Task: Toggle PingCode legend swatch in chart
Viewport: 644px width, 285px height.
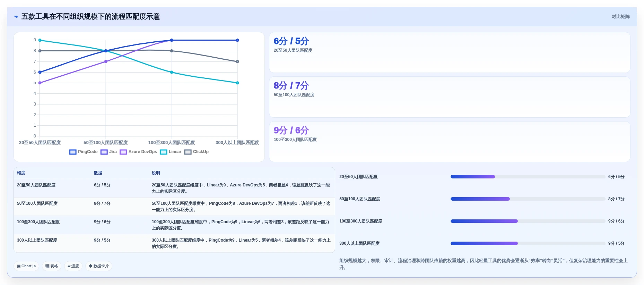Action: pyautogui.click(x=73, y=152)
